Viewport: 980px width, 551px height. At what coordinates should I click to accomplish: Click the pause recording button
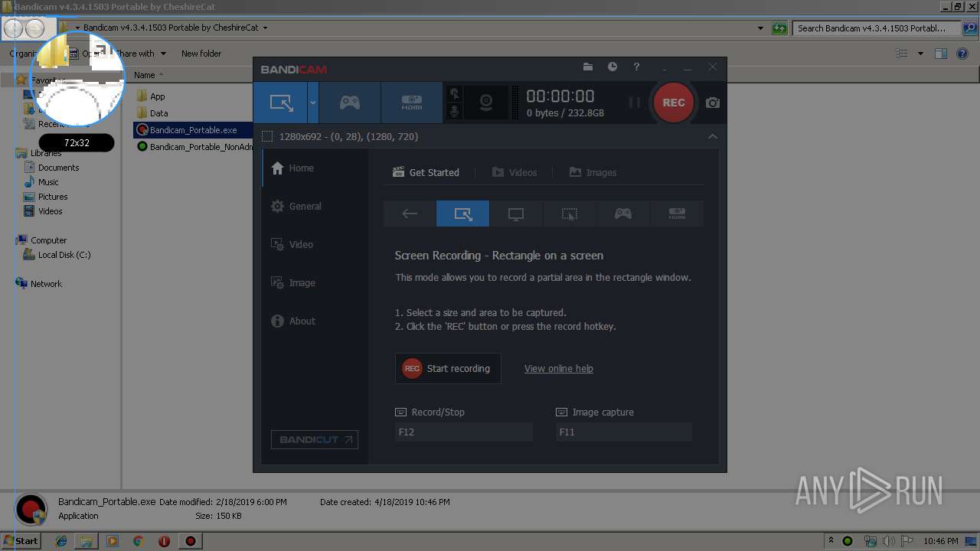[635, 103]
